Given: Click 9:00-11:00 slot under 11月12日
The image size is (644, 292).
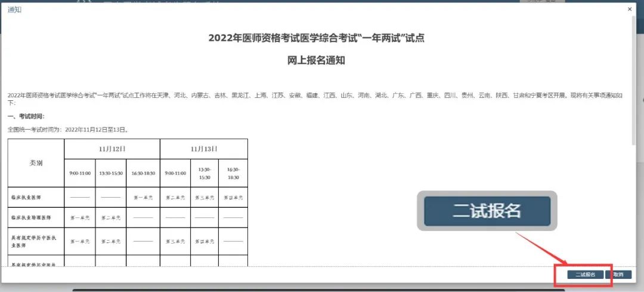Looking at the screenshot, I should (80, 173).
